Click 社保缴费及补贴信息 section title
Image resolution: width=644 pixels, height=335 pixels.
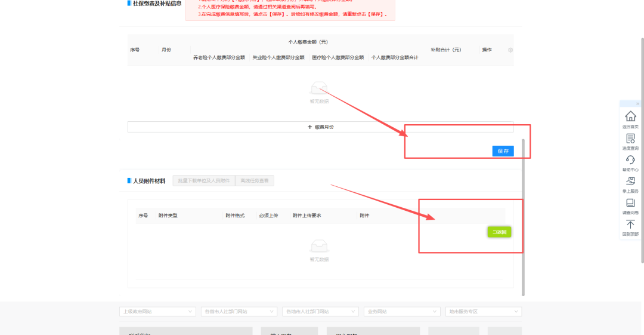click(x=157, y=4)
